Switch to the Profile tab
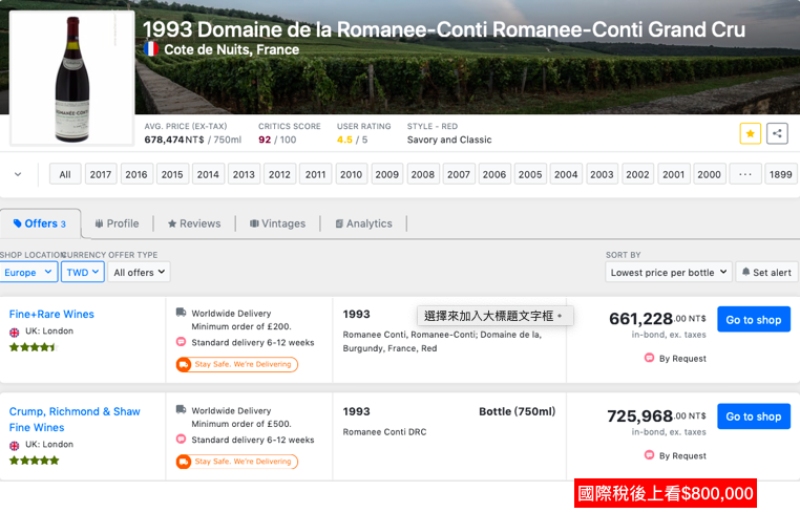 point(117,224)
